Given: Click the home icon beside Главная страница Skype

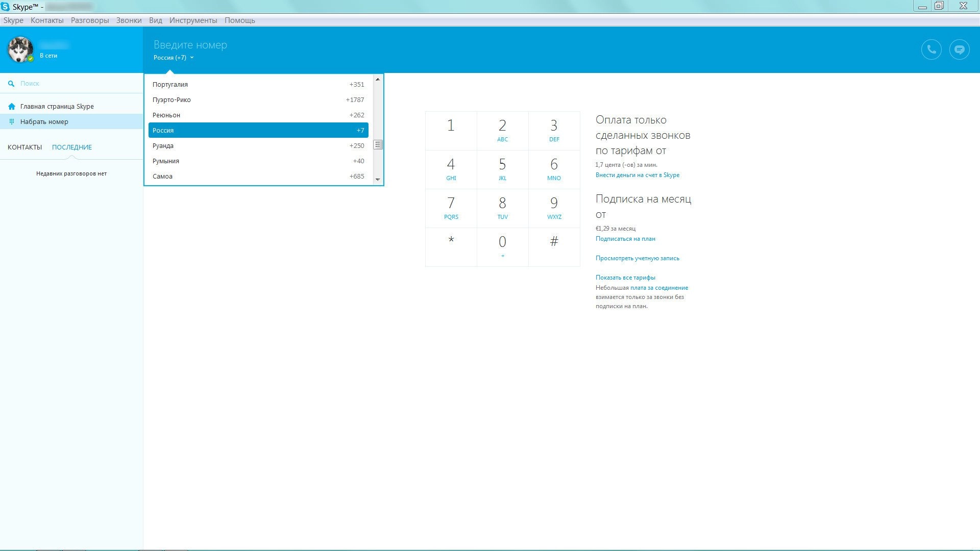Looking at the screenshot, I should tap(12, 107).
